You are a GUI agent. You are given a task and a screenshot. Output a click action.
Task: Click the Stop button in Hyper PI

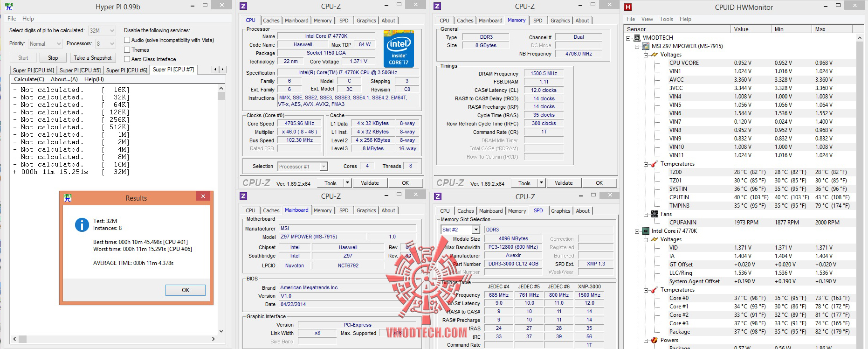(53, 58)
